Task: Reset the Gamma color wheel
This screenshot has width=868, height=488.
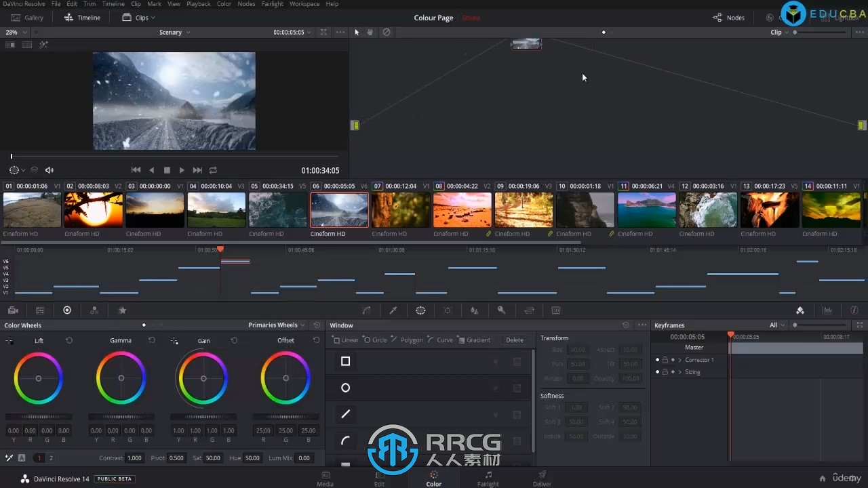Action: point(152,340)
